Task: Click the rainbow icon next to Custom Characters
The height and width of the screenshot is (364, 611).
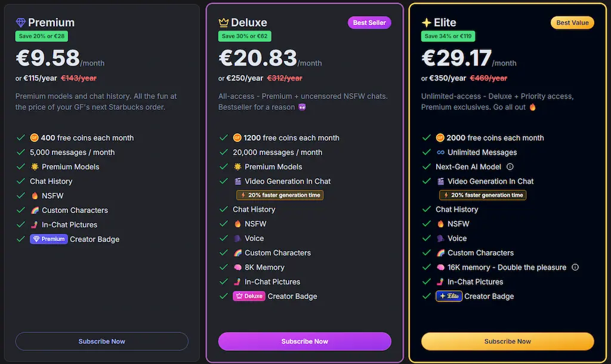Action: tap(34, 210)
